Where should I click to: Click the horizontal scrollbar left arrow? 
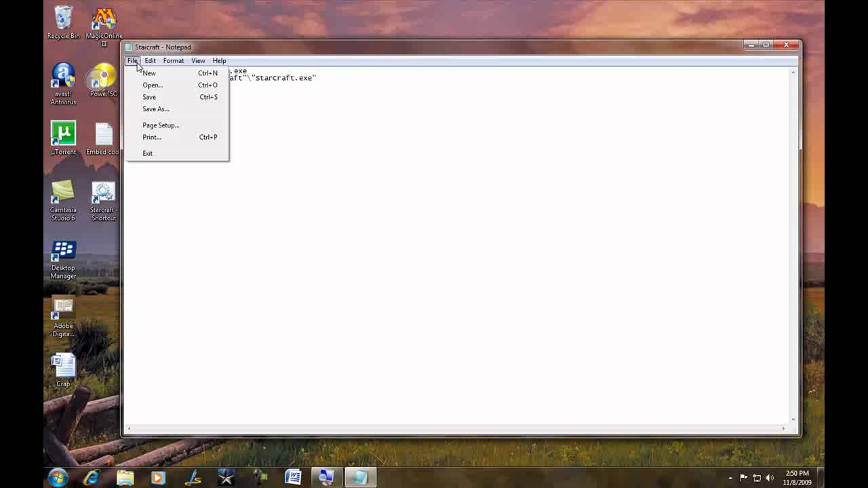130,428
